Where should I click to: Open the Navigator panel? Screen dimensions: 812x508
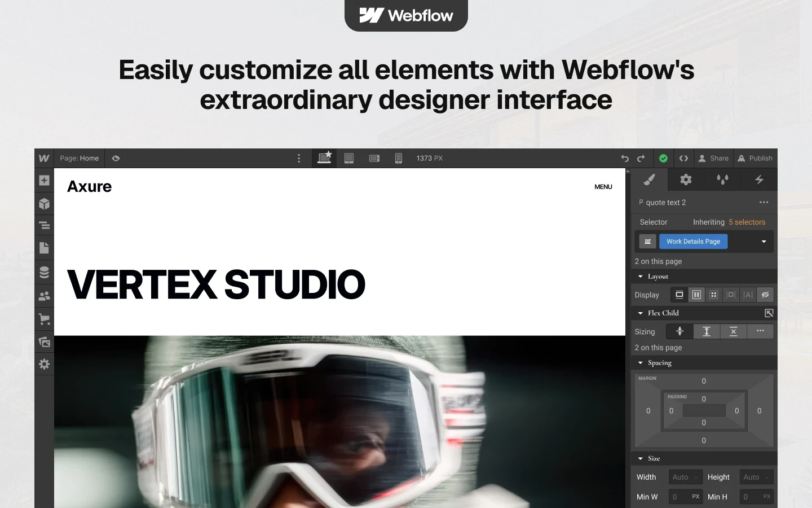[x=44, y=226]
